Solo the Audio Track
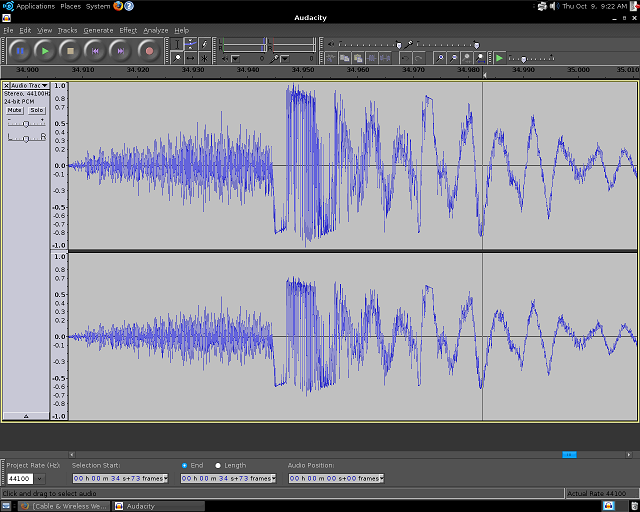Screen dimensions: 640x512 click(x=36, y=110)
